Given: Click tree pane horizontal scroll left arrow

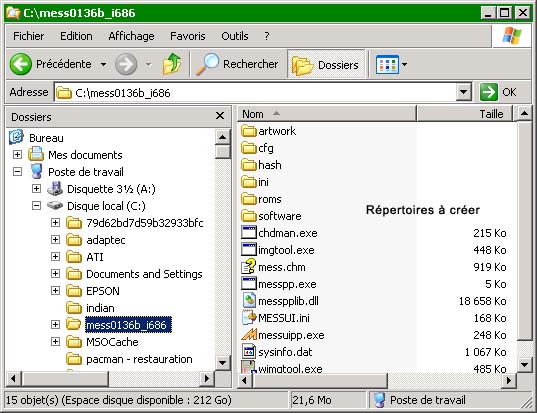Looking at the screenshot, I should (13, 379).
